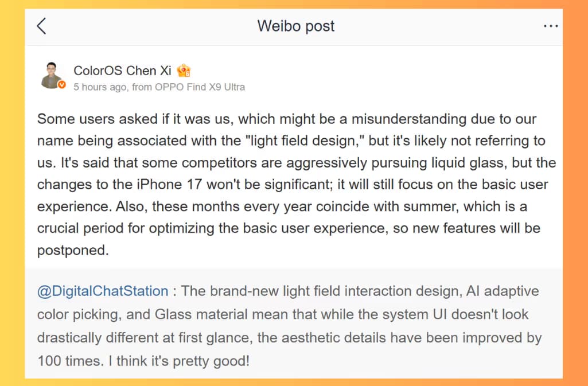The width and height of the screenshot is (588, 386).
Task: Go back using the left arrow
Action: 42,26
